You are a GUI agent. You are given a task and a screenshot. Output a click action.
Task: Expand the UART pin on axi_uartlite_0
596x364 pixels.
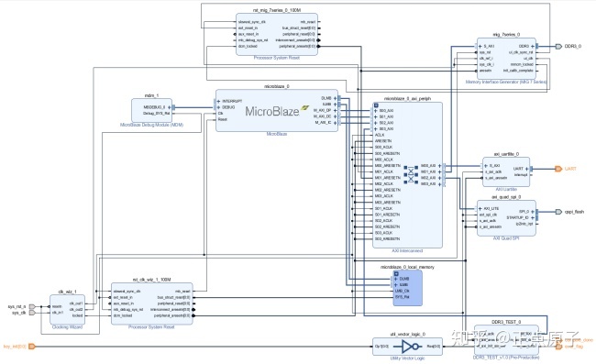[x=527, y=169]
